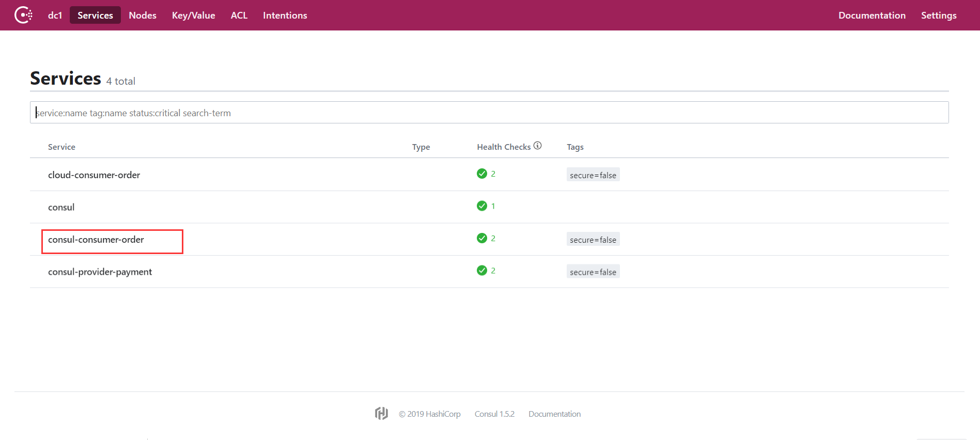This screenshot has width=980, height=440.
Task: Click the Health Checks column header
Action: (504, 147)
